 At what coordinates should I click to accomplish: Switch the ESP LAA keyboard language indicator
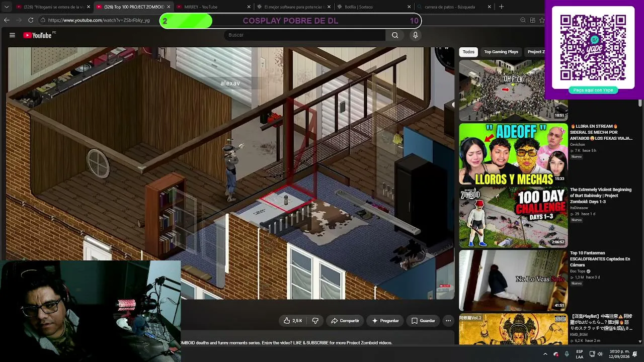click(x=580, y=354)
